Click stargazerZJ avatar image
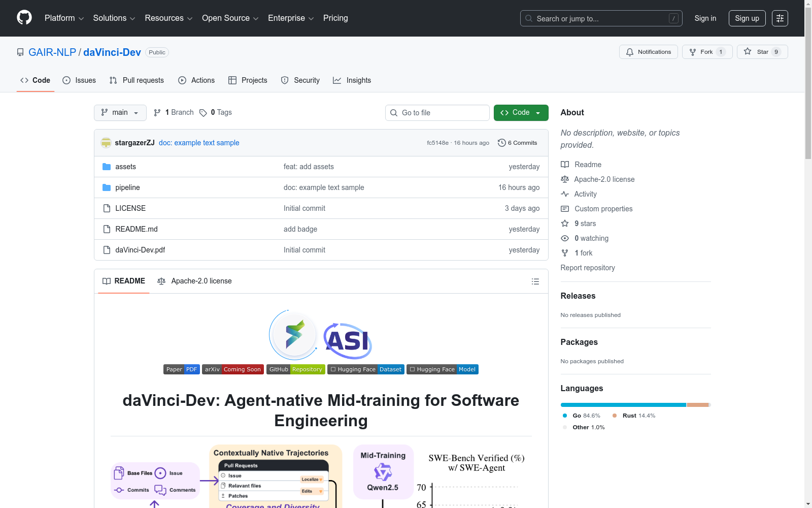812x508 pixels. 106,143
